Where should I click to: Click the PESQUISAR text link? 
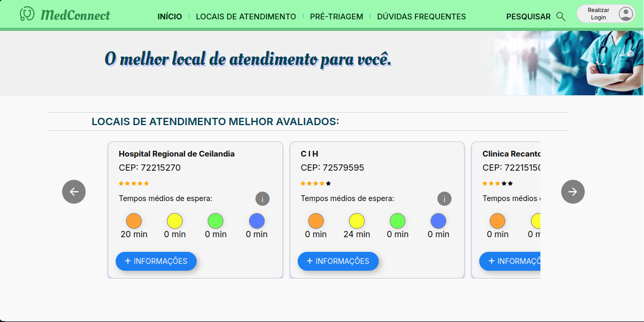(x=528, y=17)
